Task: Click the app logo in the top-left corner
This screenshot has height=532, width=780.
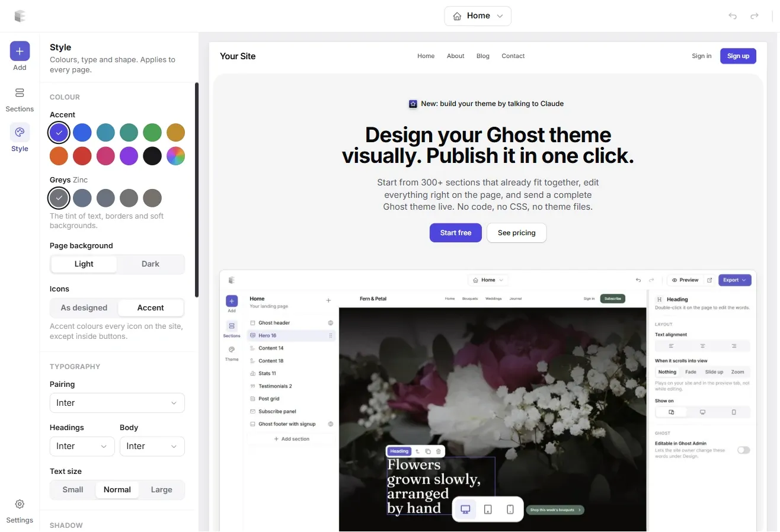Action: click(x=20, y=16)
